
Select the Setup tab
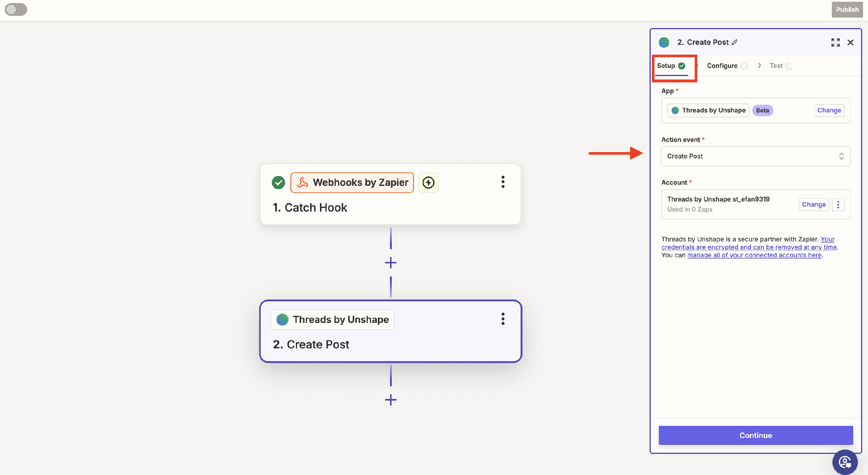pyautogui.click(x=666, y=66)
